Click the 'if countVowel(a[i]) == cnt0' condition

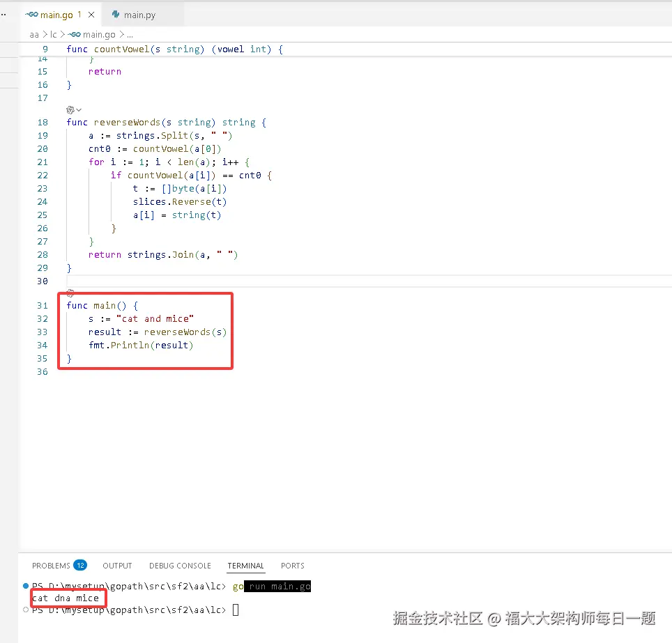[x=185, y=176]
